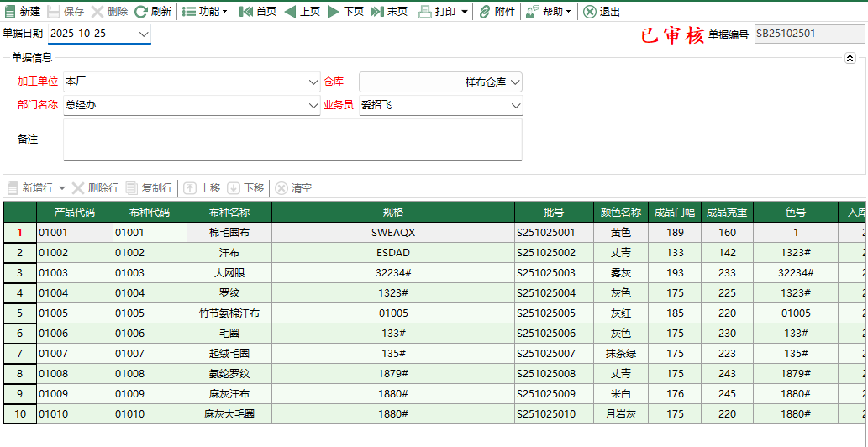868x447 pixels.
Task: Click the 颜色名称 column header
Action: tap(621, 212)
